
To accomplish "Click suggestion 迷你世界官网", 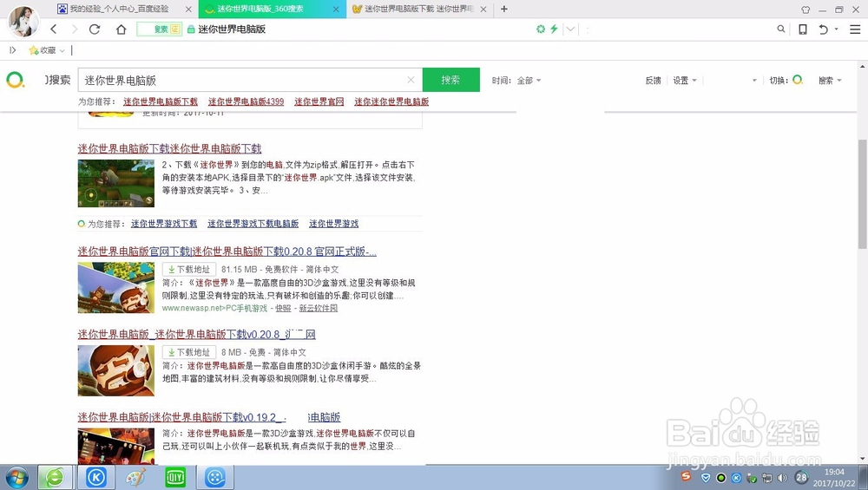I will [x=319, y=101].
